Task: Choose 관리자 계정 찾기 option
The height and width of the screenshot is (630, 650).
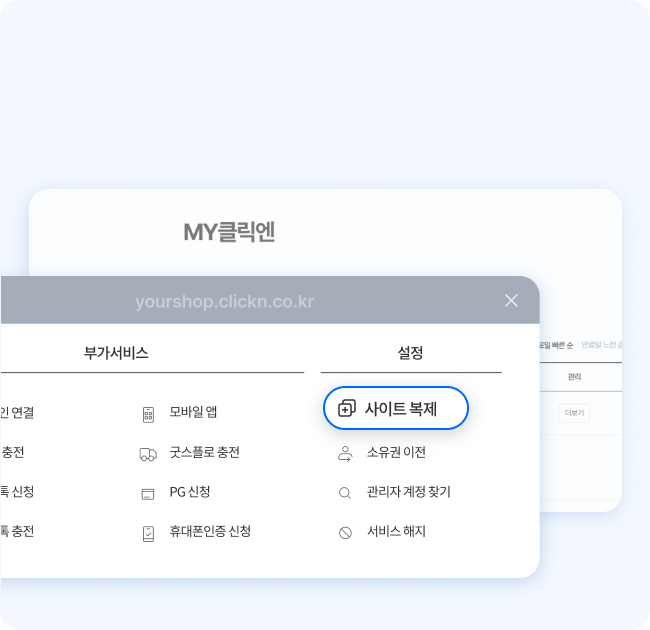Action: [408, 492]
